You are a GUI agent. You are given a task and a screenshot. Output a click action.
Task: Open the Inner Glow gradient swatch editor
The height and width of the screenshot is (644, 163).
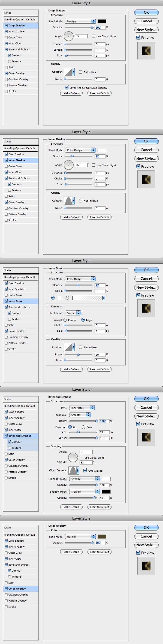pos(89,298)
